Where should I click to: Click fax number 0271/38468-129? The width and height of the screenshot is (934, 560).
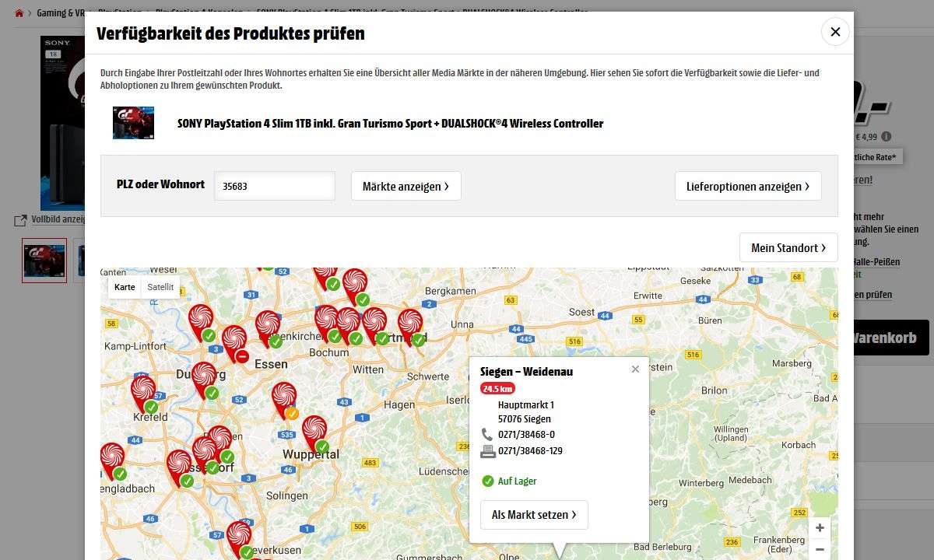pos(530,451)
